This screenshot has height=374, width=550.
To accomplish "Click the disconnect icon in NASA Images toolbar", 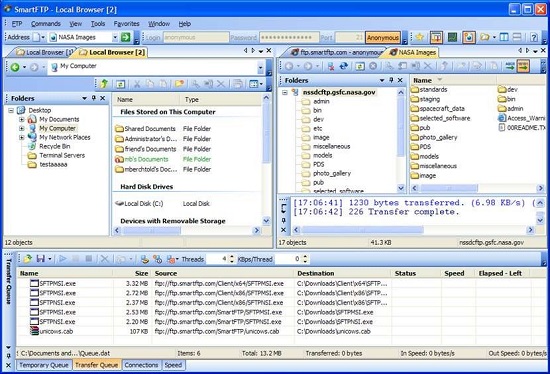I will coord(331,66).
